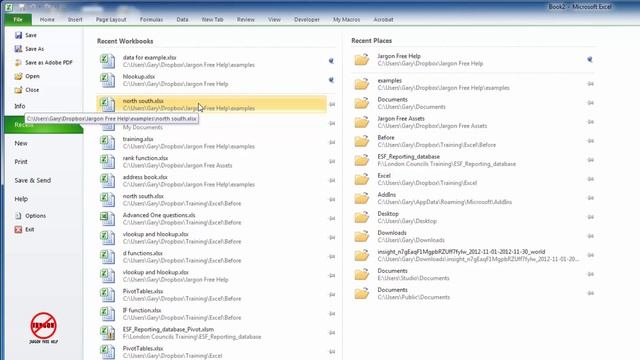Open the Acrobat tab
The width and height of the screenshot is (640, 360).
point(383,20)
